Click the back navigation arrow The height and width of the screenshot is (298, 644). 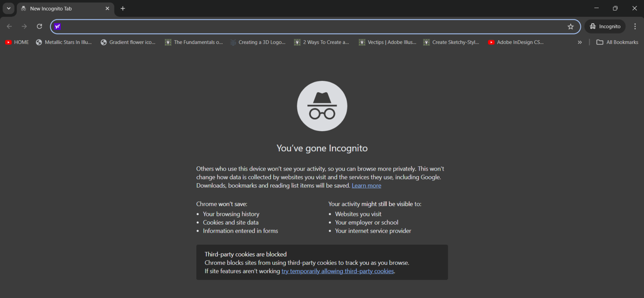pos(9,26)
